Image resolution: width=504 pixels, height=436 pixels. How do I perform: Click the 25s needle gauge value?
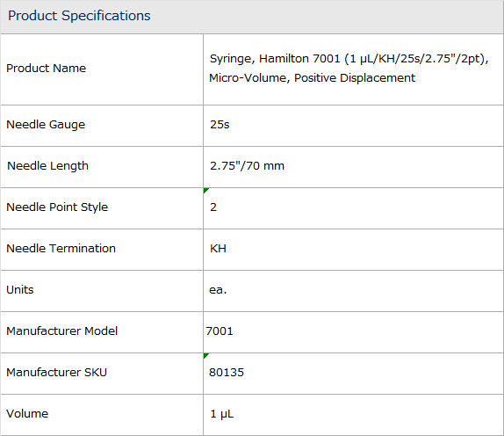tap(220, 125)
